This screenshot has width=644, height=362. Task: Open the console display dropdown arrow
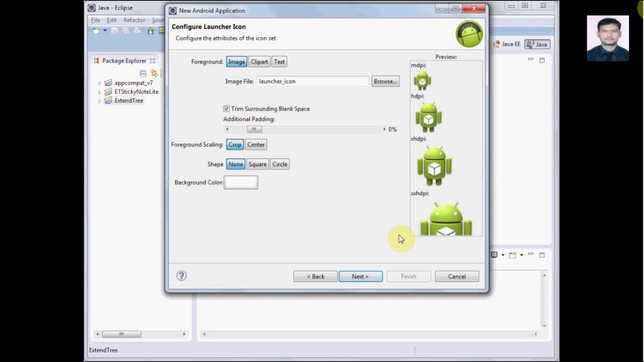point(503,255)
